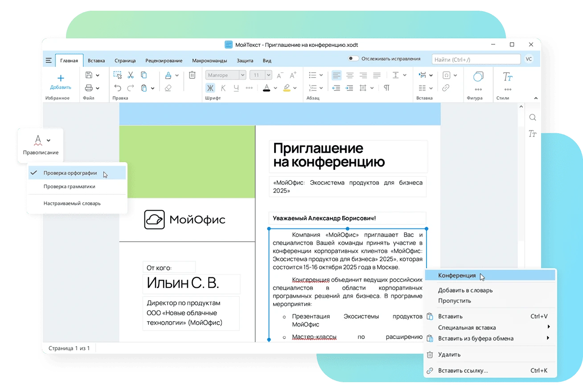
Task: Open the hamburger main menu icon
Action: (x=49, y=61)
